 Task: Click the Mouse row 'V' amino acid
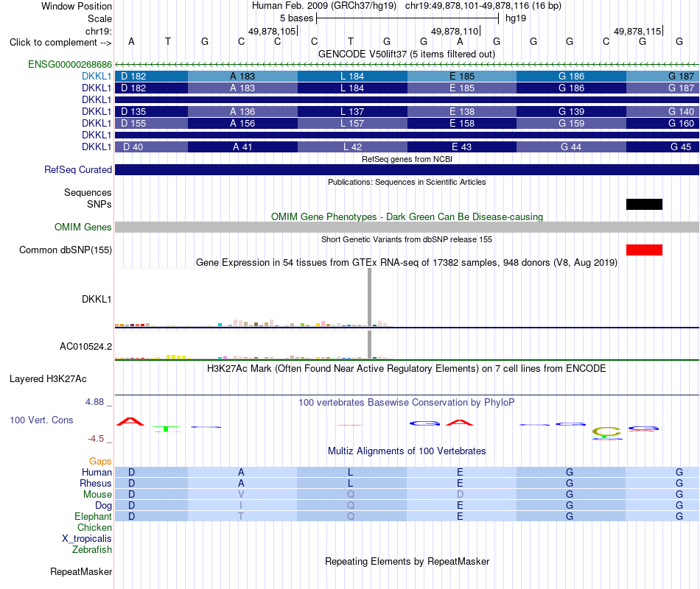(241, 495)
